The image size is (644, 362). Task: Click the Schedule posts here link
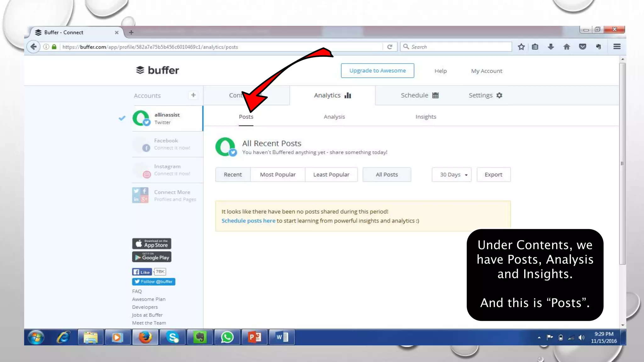click(x=248, y=221)
